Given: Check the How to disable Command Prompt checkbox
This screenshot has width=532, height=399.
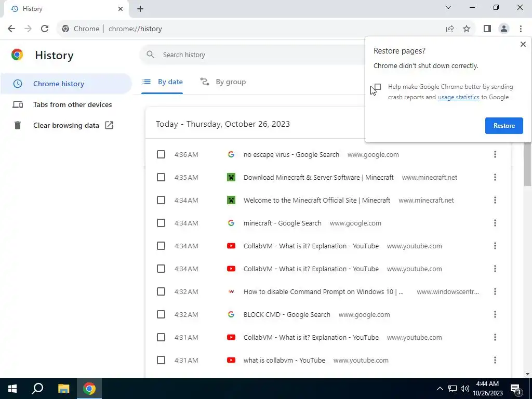Looking at the screenshot, I should [x=161, y=291].
